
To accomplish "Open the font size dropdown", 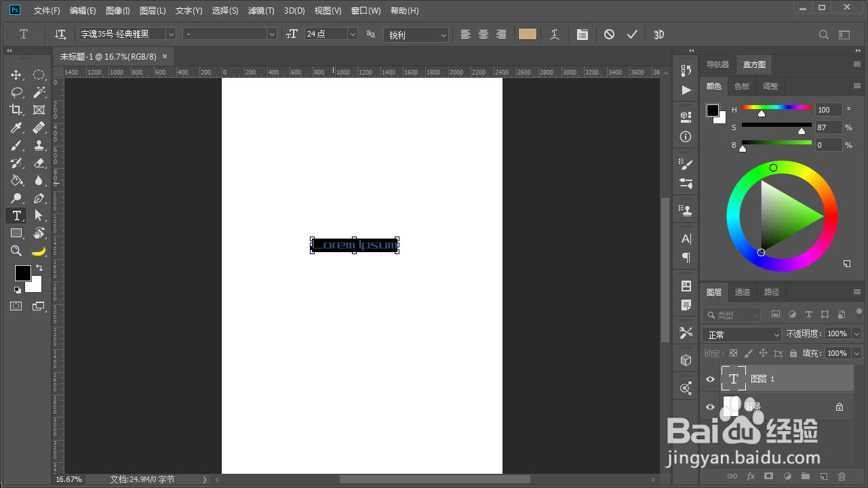I will pos(353,34).
